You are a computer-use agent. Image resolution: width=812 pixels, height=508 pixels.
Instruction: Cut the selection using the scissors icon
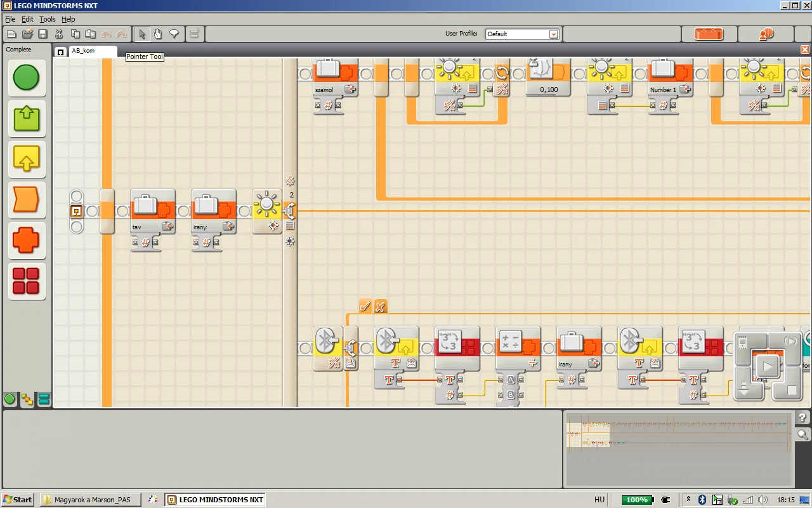coord(59,34)
